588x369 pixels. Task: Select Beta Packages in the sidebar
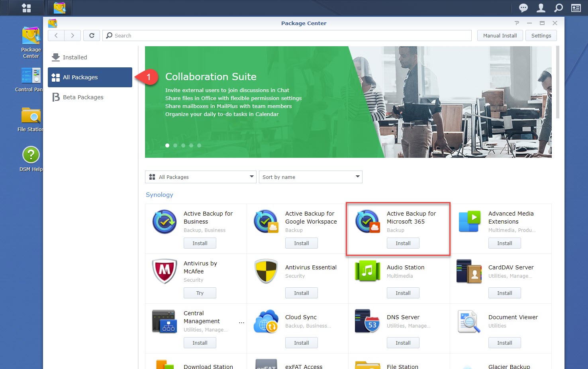pos(90,97)
